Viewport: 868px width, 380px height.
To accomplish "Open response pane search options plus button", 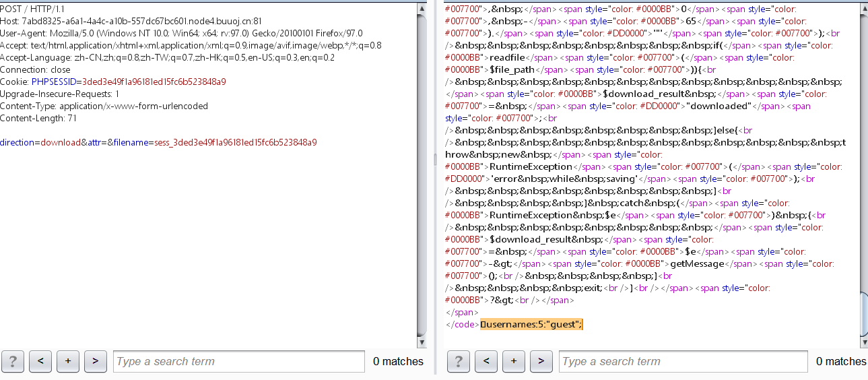I will (x=513, y=361).
